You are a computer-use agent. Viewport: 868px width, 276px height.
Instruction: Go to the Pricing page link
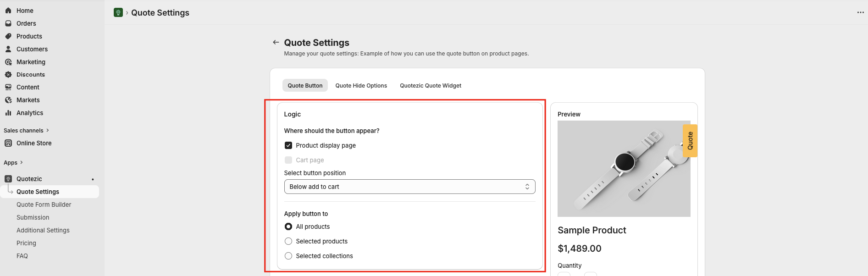(26, 243)
